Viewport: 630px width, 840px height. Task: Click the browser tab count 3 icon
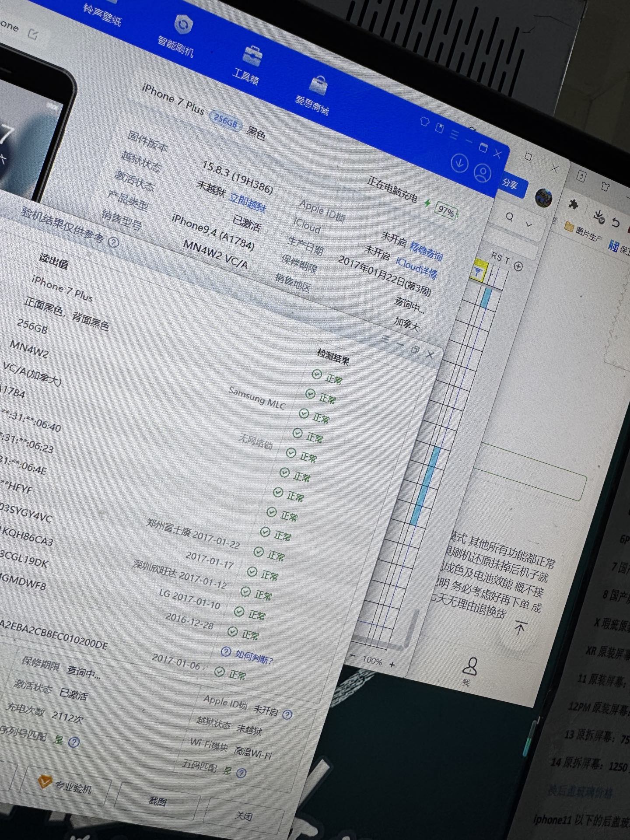(x=581, y=176)
